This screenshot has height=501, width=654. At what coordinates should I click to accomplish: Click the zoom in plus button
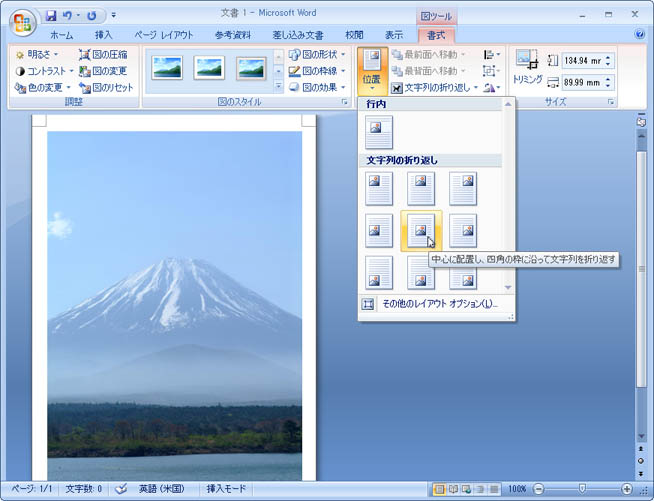tap(627, 489)
